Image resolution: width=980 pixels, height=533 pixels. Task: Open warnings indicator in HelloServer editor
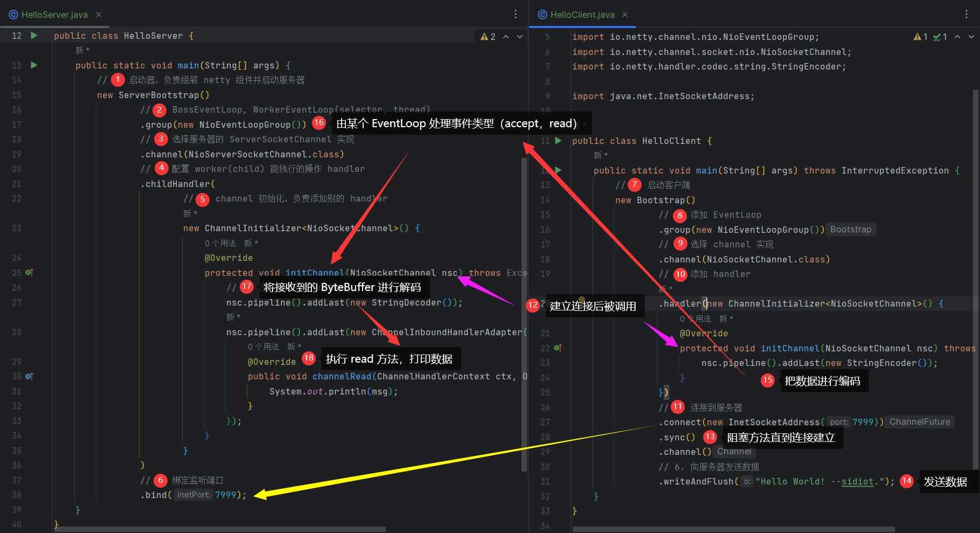coord(488,37)
